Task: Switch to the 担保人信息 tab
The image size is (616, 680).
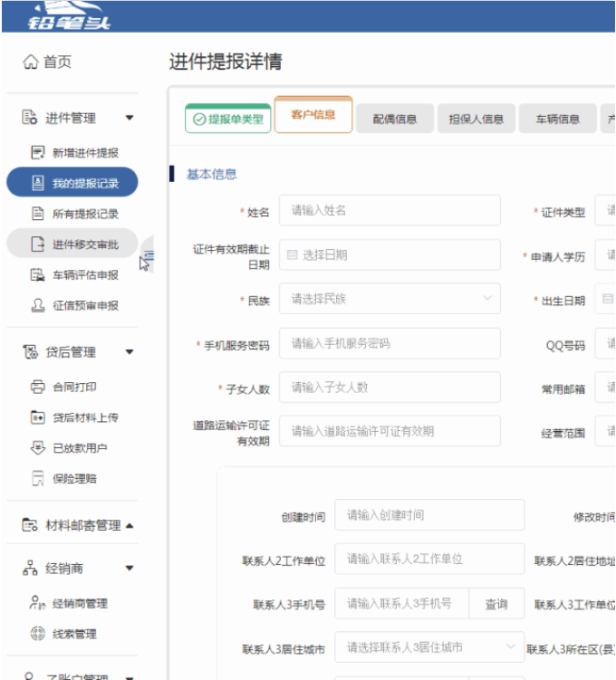Action: [476, 119]
